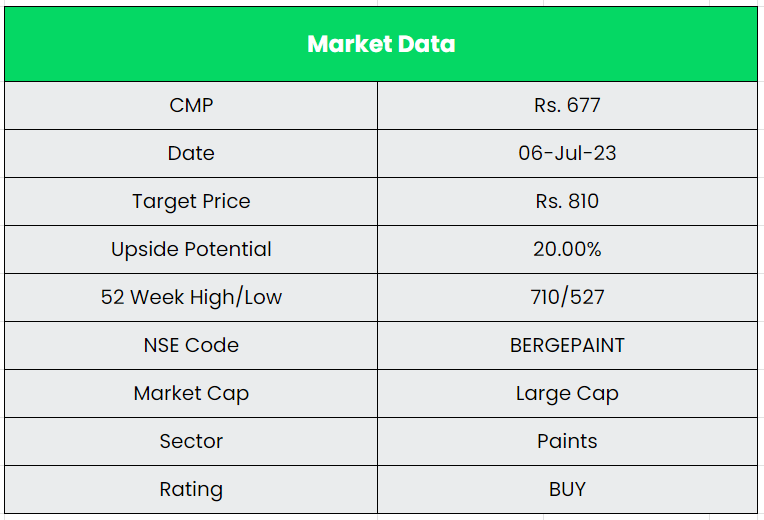
Task: Click the 20.00% upside value
Action: [x=567, y=249]
